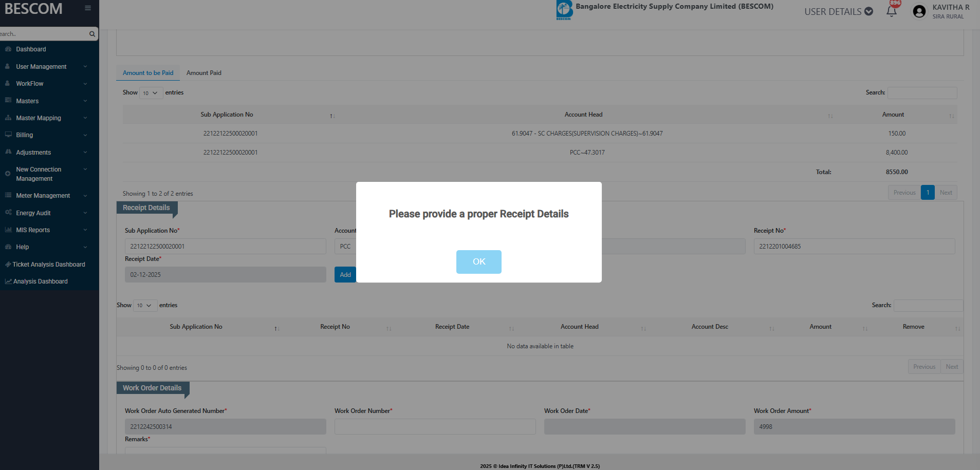
Task: Open the receipt table entries-per-page dropdown
Action: click(x=145, y=306)
